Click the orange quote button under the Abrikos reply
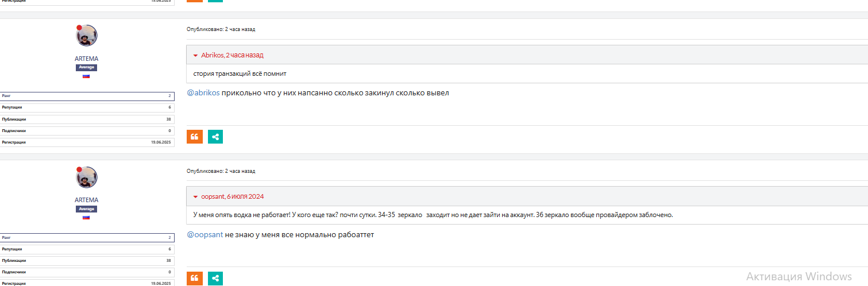 195,137
